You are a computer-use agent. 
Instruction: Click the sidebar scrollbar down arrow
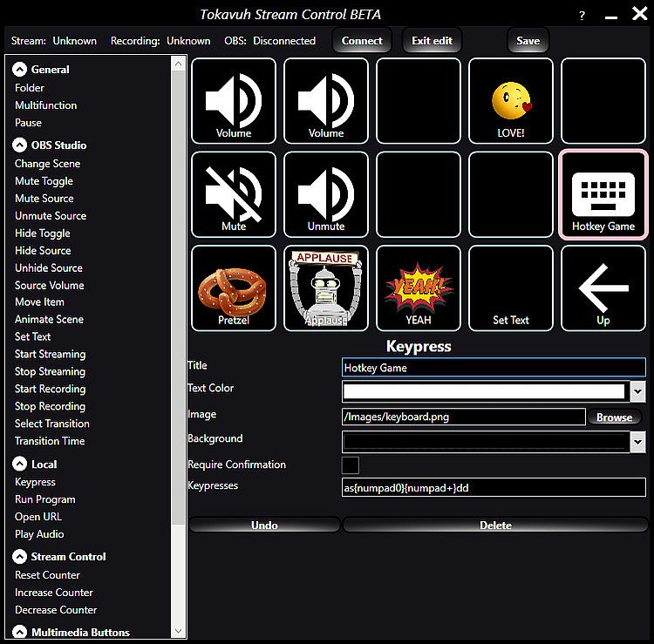(180, 631)
